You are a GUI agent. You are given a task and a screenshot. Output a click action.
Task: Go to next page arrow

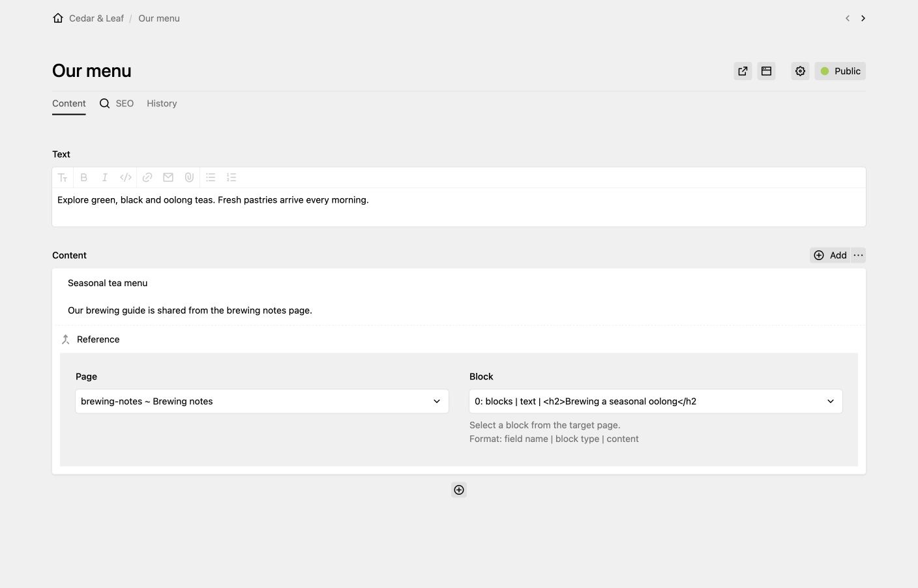click(863, 18)
